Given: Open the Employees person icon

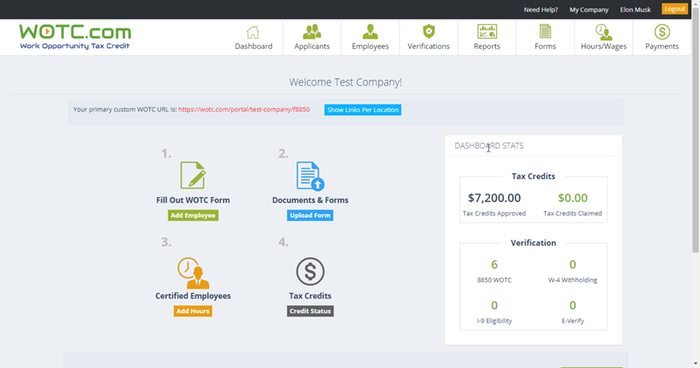Looking at the screenshot, I should (x=370, y=32).
